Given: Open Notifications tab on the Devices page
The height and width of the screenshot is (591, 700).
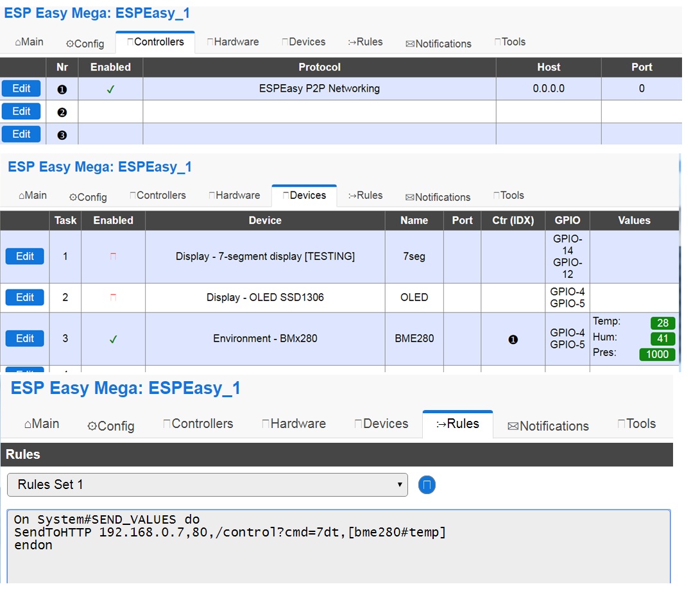Looking at the screenshot, I should [x=438, y=197].
